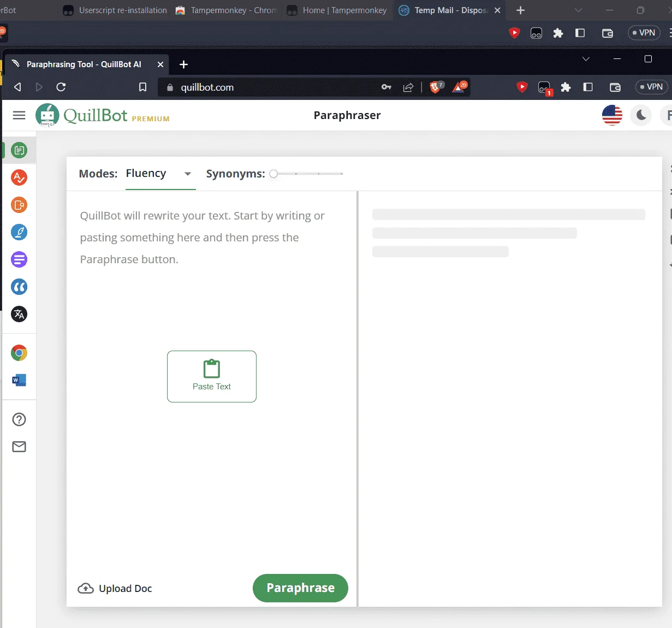
Task: Click share icon in address bar
Action: [x=408, y=87]
